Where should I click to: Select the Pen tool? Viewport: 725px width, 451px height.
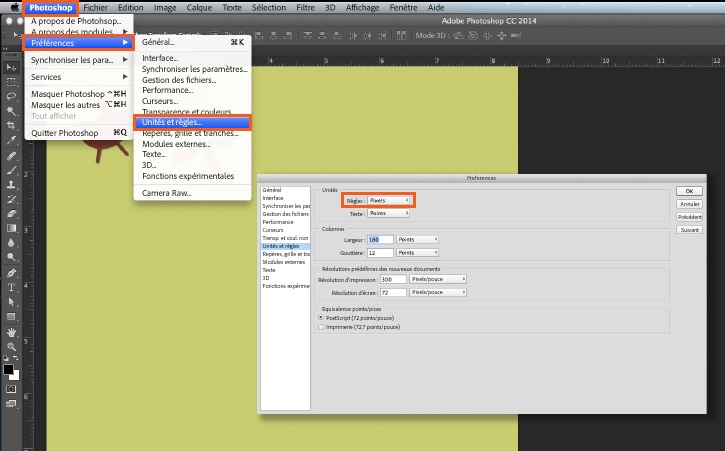11,272
